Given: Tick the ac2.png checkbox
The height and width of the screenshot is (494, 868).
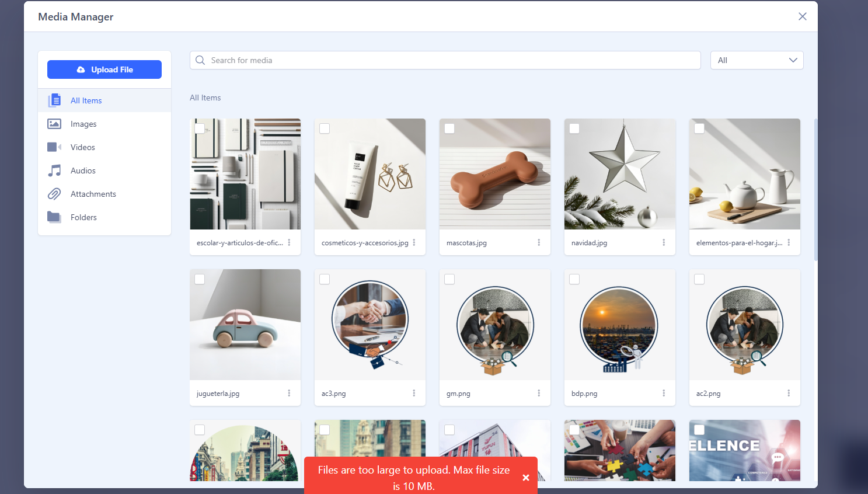Looking at the screenshot, I should point(699,279).
